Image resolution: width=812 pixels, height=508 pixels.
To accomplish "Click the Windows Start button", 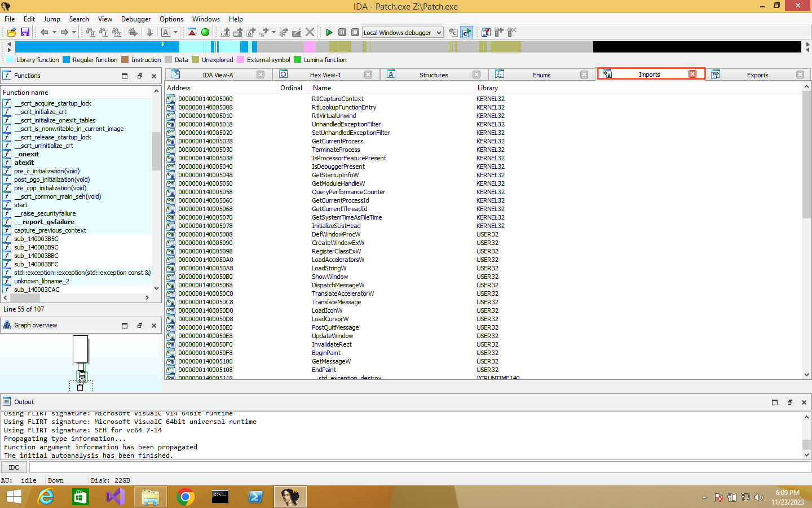I will (14, 497).
